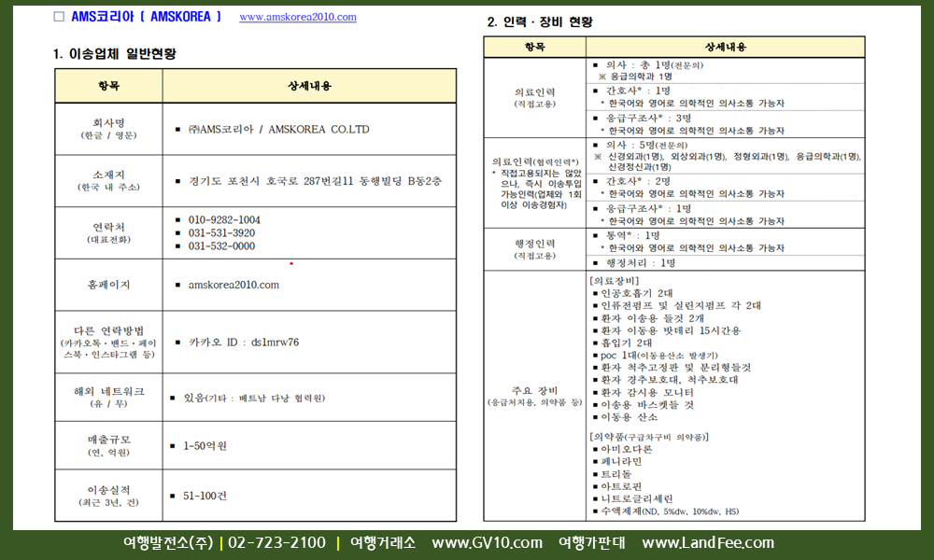Click the [의료장비] list heading
This screenshot has height=560, width=934.
[615, 280]
